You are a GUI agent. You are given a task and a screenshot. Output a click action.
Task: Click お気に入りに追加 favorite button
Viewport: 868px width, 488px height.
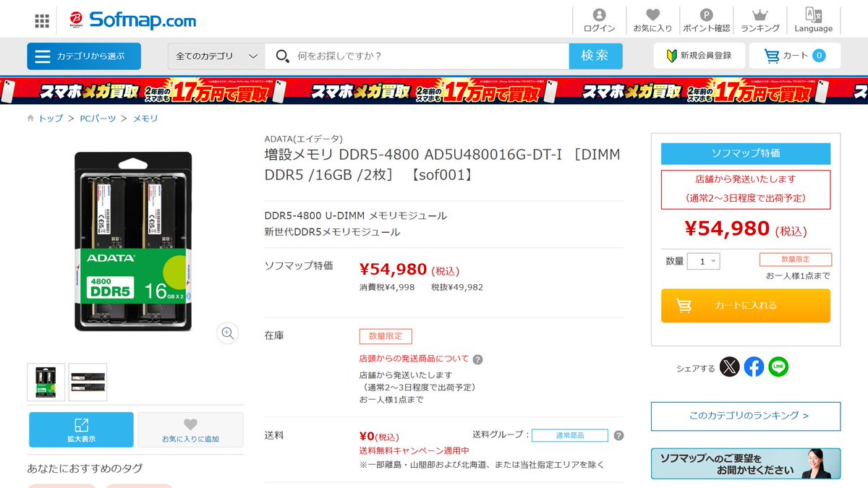(x=190, y=429)
